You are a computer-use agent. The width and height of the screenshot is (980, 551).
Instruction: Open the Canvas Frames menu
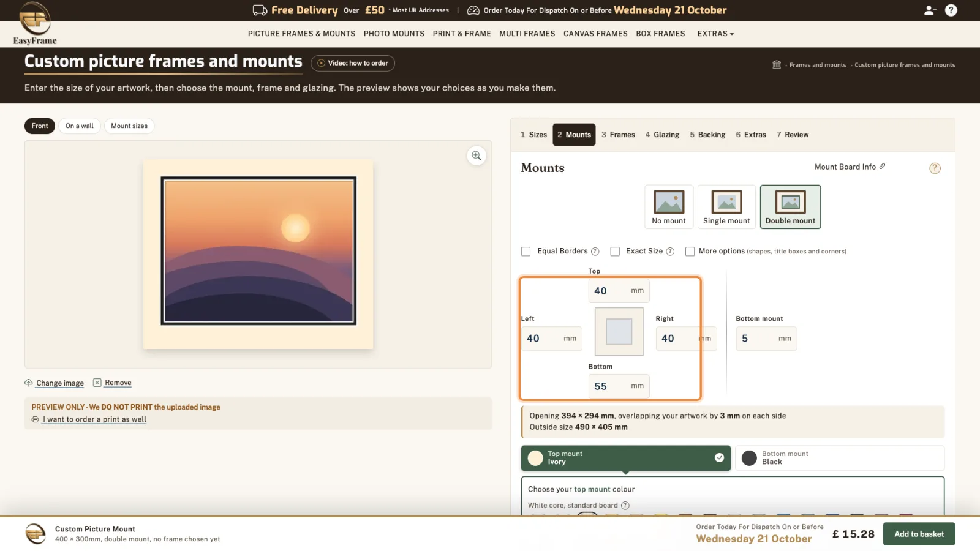click(595, 34)
